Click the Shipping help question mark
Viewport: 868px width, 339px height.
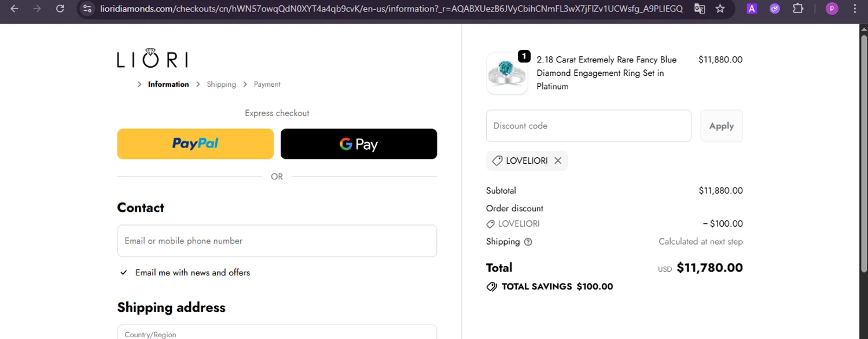[x=528, y=242]
